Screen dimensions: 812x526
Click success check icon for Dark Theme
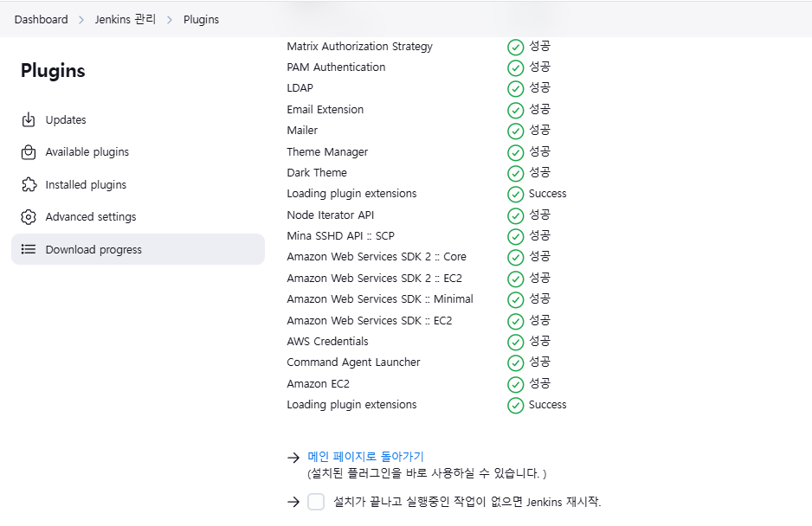[515, 173]
